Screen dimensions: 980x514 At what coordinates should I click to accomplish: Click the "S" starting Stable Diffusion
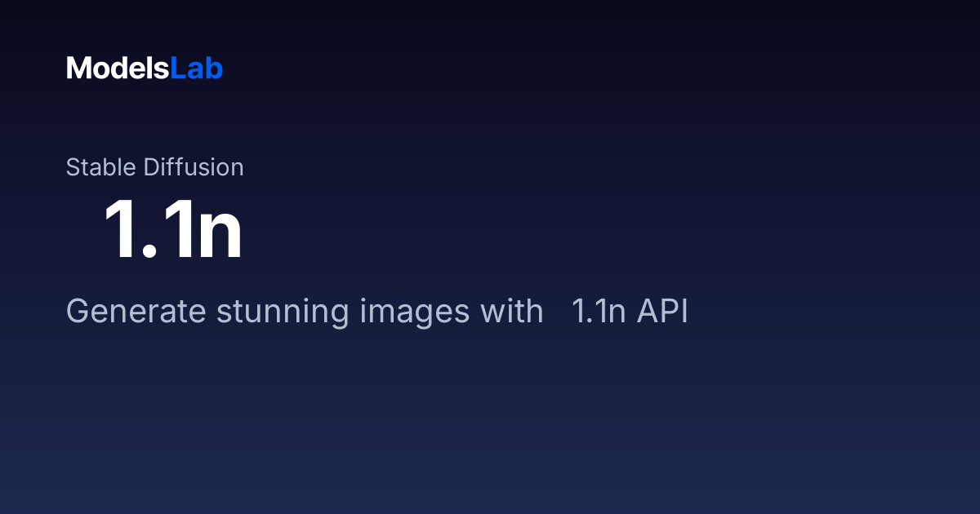73,168
